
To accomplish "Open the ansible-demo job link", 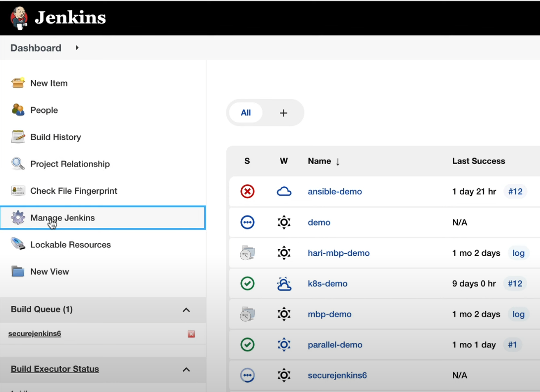I will tap(335, 191).
